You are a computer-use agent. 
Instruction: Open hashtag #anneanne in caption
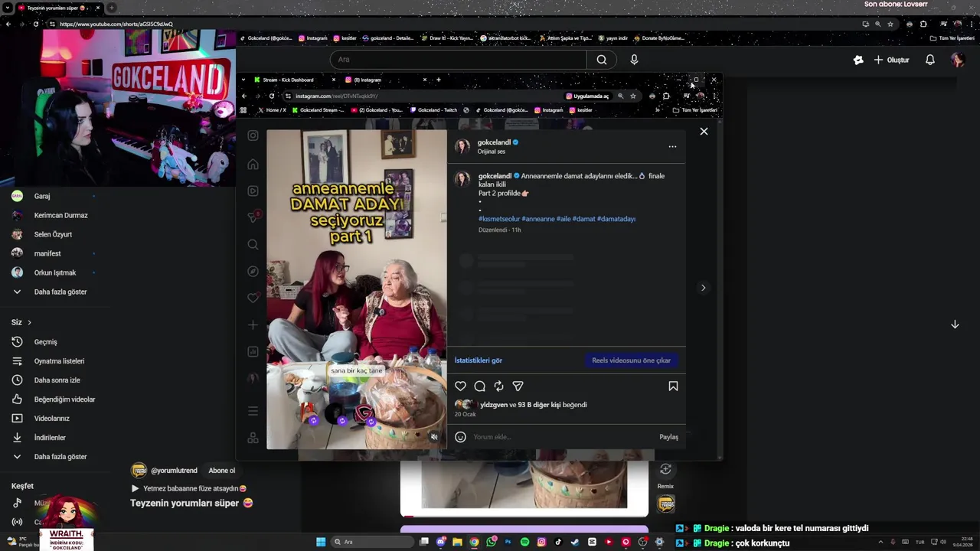point(538,219)
